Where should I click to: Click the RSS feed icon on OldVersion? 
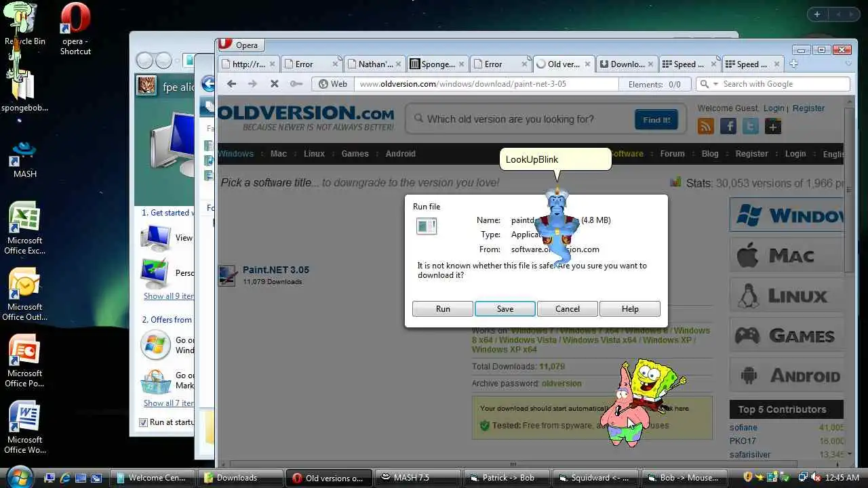point(706,126)
